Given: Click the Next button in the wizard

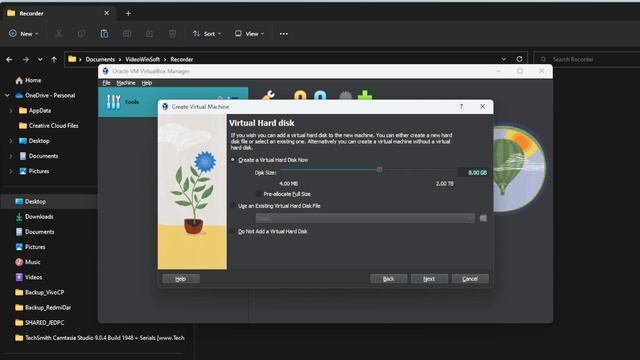Looking at the screenshot, I should [429, 279].
